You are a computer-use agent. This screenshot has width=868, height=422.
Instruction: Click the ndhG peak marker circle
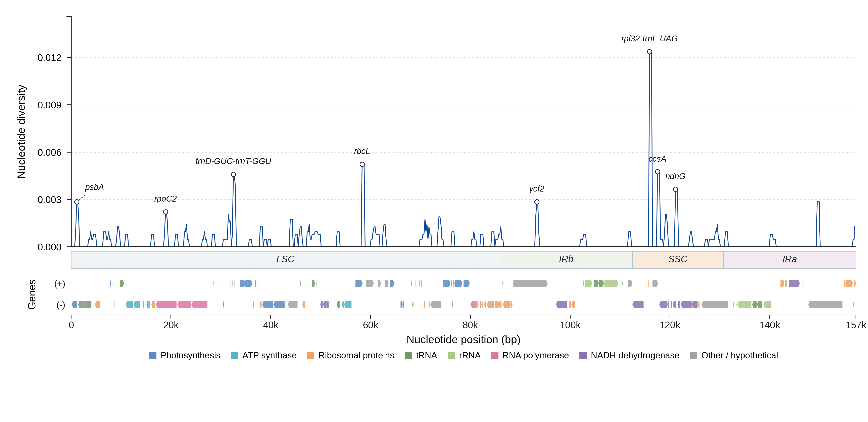tap(675, 189)
